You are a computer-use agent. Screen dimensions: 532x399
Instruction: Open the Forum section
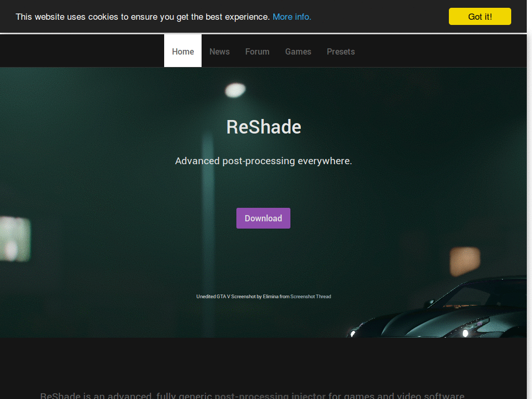257,51
